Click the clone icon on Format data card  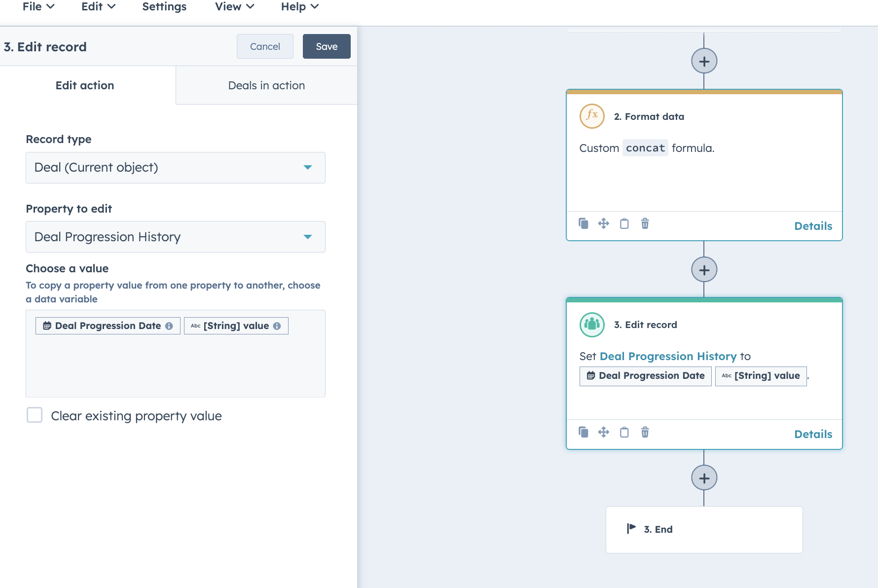584,223
